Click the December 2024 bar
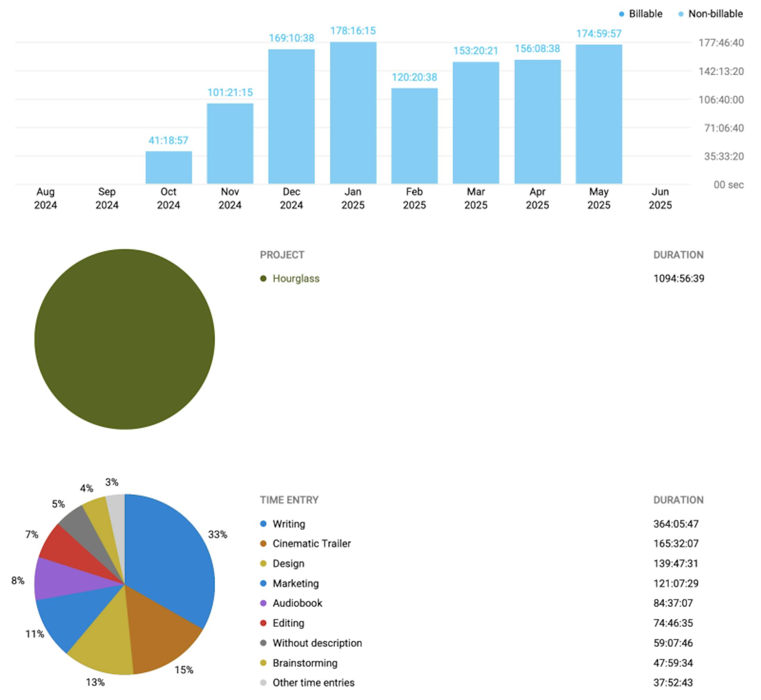Screen dimensions: 761x700 click(291, 117)
